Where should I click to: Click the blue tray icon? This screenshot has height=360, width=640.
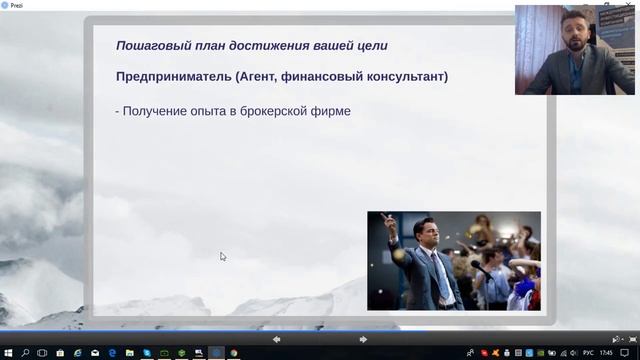(529, 353)
